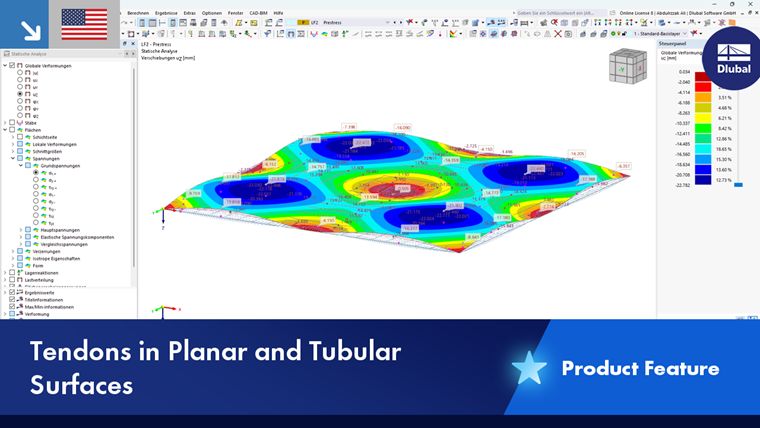Click the orange block icon at toolbar end
The width and height of the screenshot is (760, 428).
(732, 23)
